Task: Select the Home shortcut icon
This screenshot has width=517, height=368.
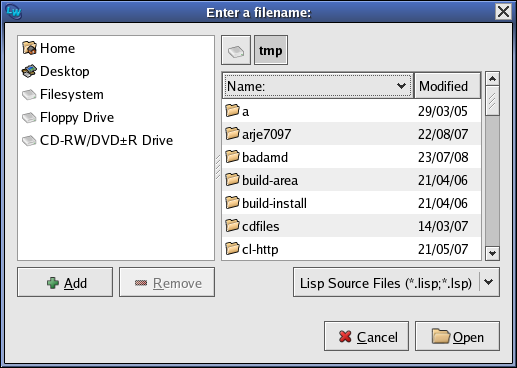Action: pyautogui.click(x=29, y=48)
